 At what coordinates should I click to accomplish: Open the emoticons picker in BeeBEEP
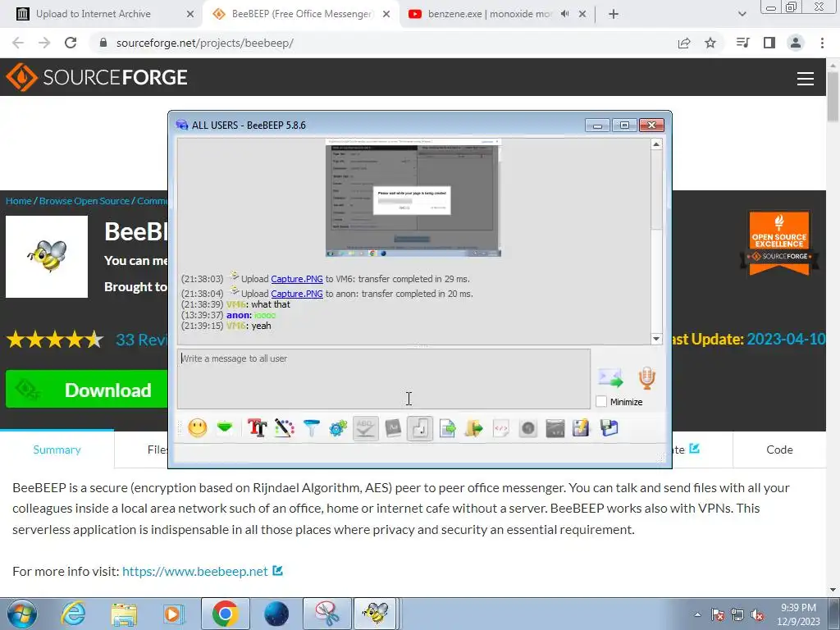point(197,428)
